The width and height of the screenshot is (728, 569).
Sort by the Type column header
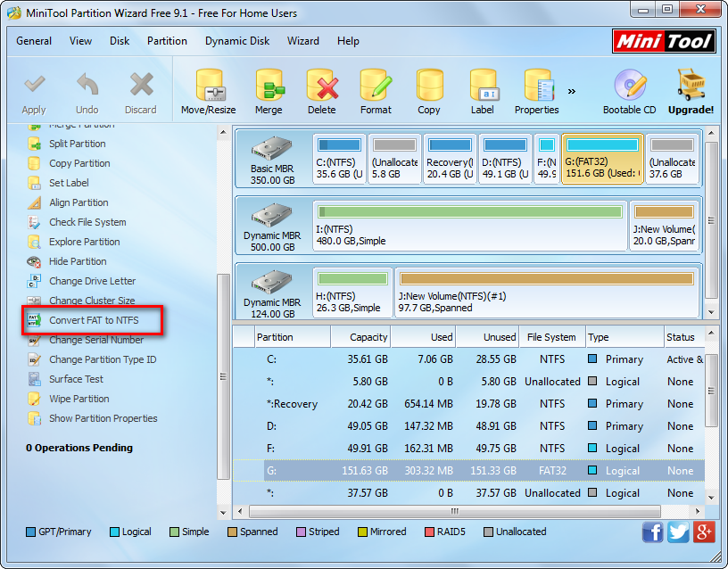point(625,337)
